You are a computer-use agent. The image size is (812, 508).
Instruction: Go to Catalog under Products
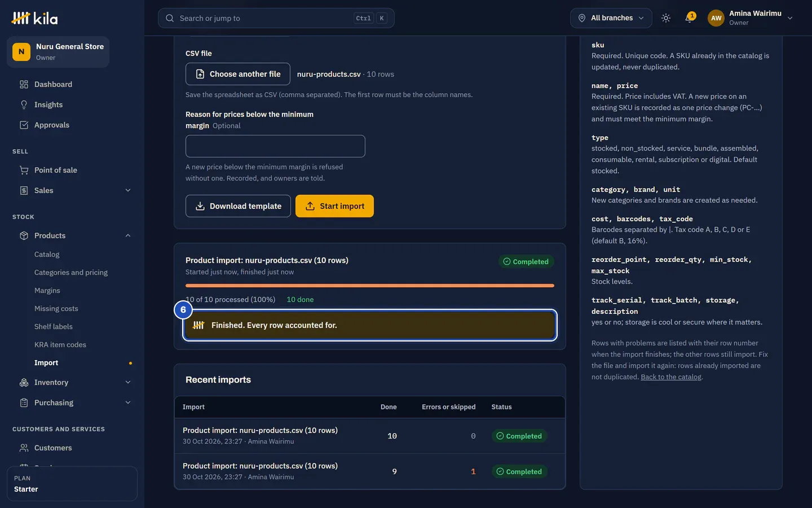point(47,255)
